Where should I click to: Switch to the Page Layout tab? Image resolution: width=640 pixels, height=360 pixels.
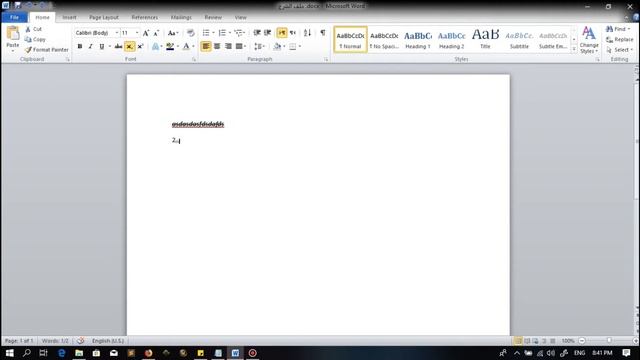pos(104,18)
